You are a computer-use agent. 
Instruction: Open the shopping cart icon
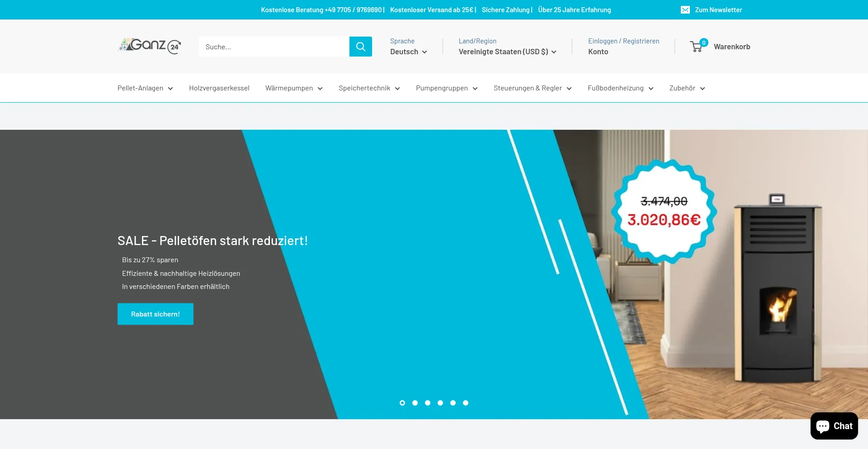697,47
